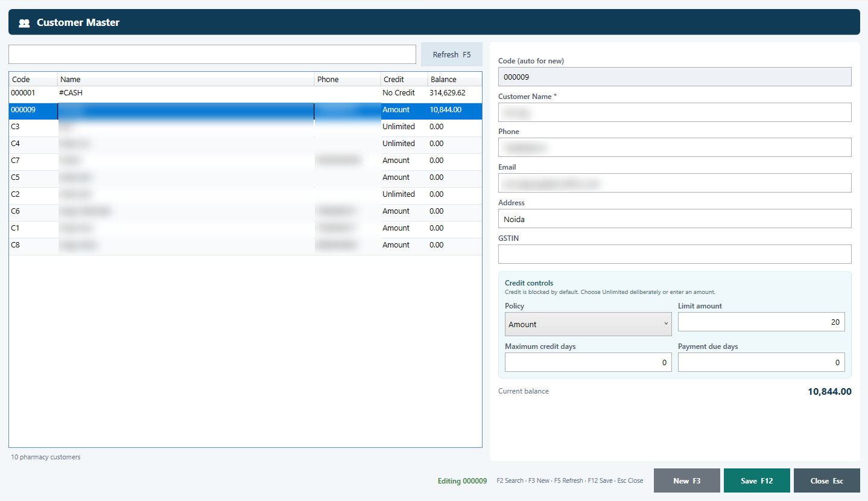
Task: Open the credit Policy dropdown
Action: pyautogui.click(x=588, y=324)
